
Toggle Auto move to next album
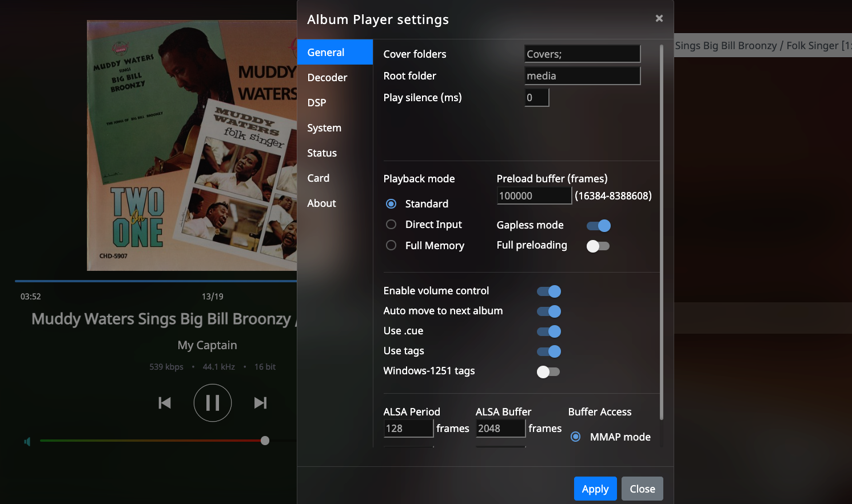click(x=549, y=311)
